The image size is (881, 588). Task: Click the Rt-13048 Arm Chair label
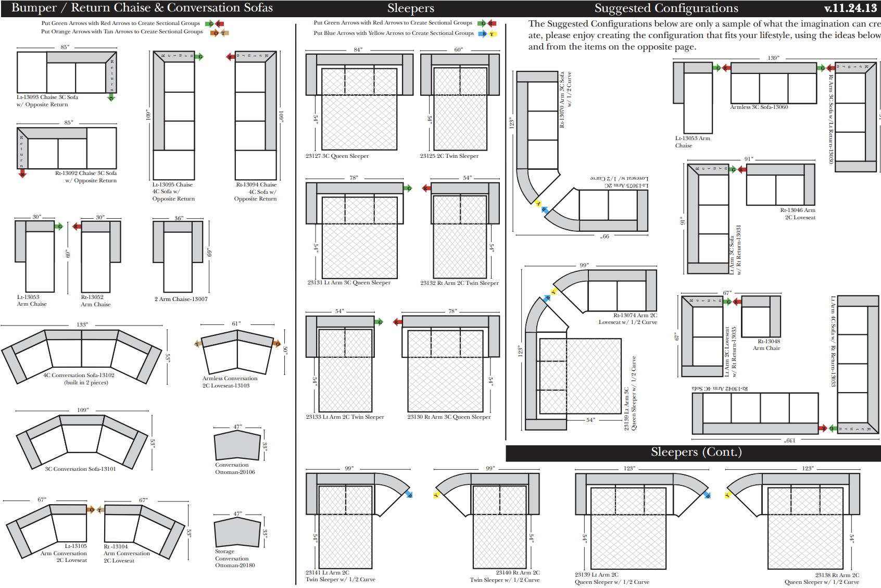tap(766, 345)
